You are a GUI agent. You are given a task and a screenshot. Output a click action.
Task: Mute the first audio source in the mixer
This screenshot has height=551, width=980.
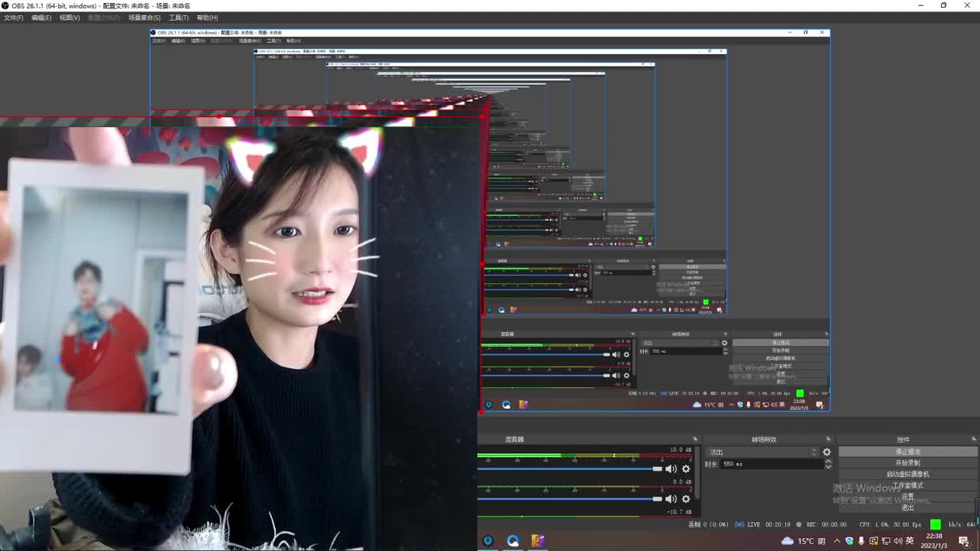click(x=671, y=468)
